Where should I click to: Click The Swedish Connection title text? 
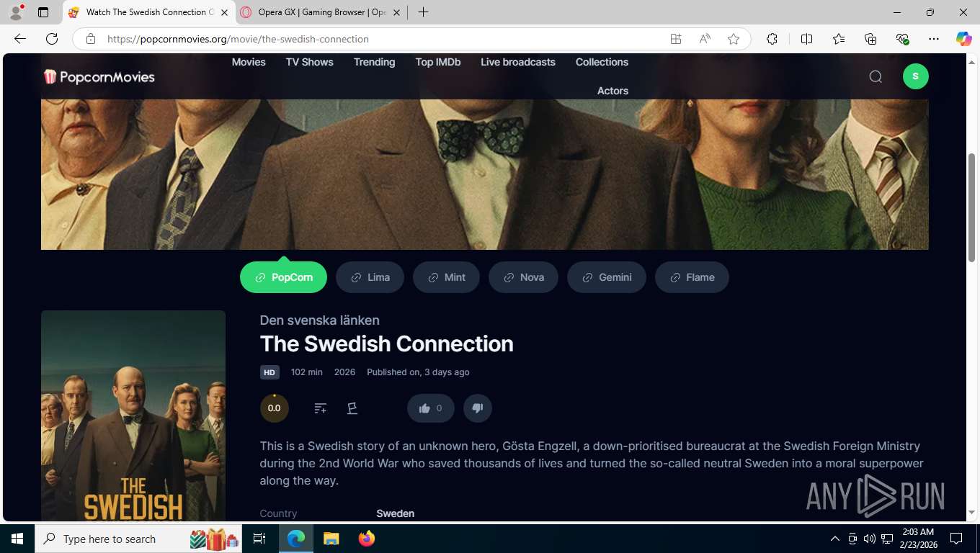[x=387, y=343]
